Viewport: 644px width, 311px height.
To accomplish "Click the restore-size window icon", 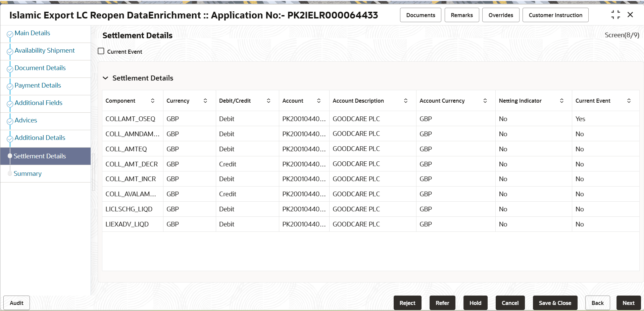I will point(616,15).
